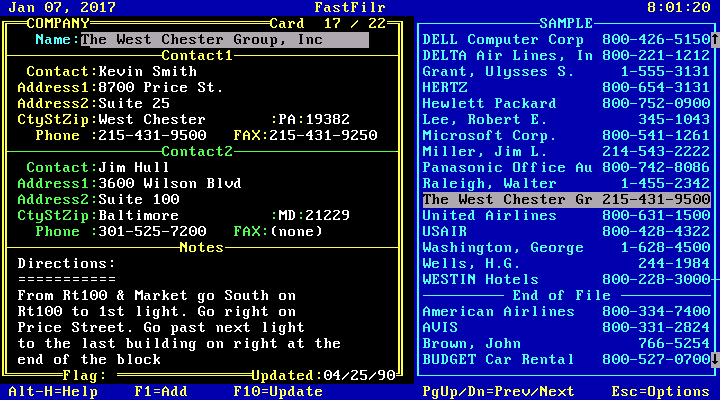Click Alt-H=Help in bottom bar
The height and width of the screenshot is (400, 720).
coord(53,392)
